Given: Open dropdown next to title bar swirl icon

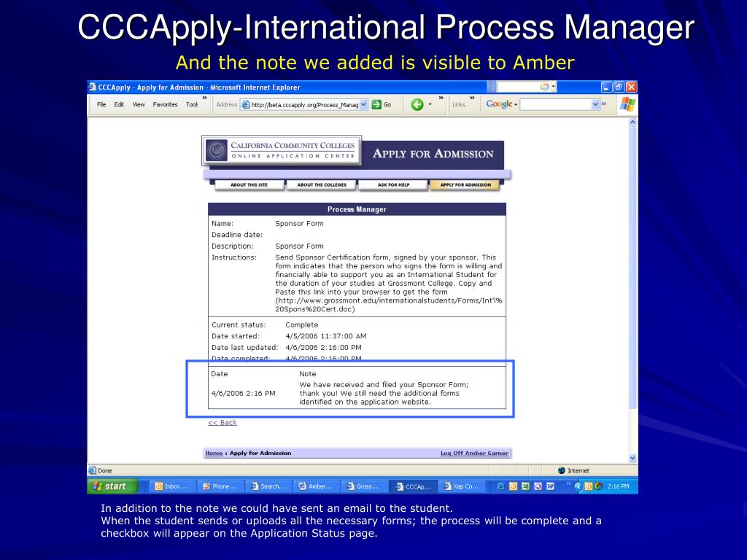Looking at the screenshot, I should click(x=554, y=87).
